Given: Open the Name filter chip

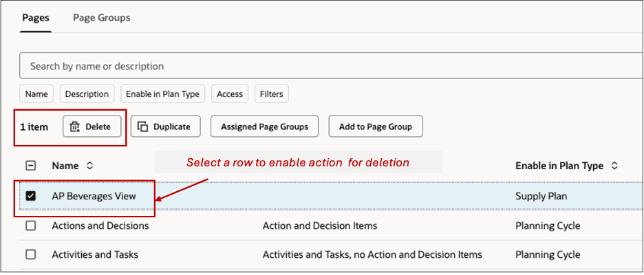Looking at the screenshot, I should [x=36, y=94].
